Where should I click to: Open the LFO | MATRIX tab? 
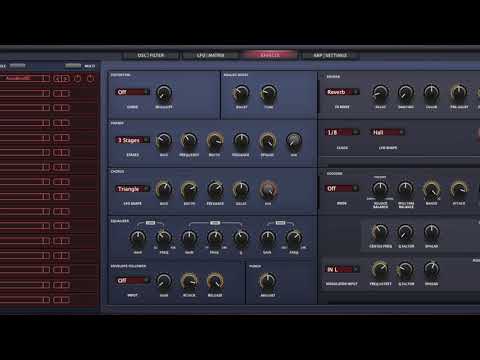210,55
